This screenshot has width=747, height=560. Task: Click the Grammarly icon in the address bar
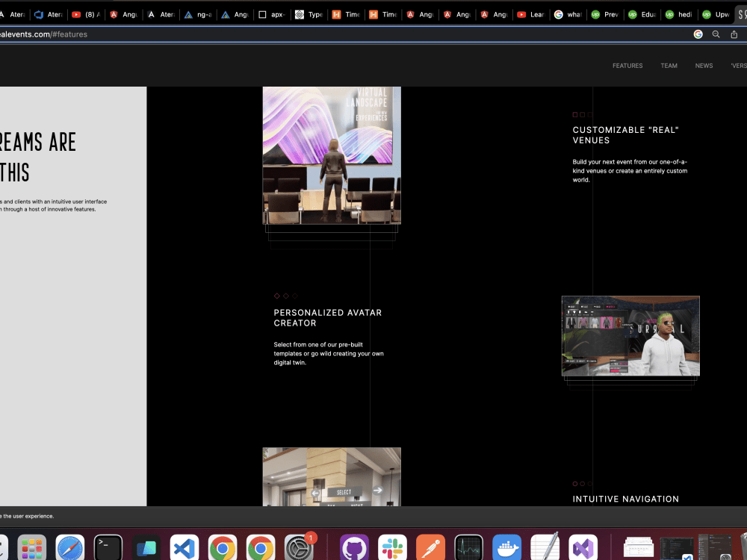coord(697,34)
